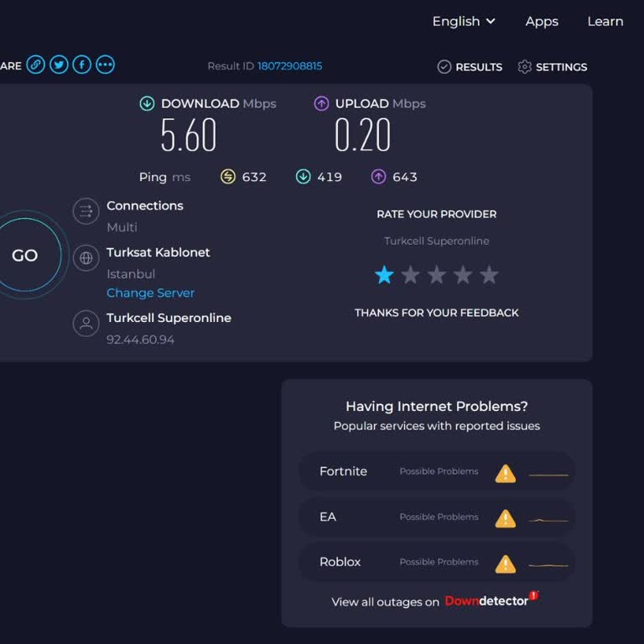Click the server globe icon
The width and height of the screenshot is (644, 644).
[x=86, y=257]
